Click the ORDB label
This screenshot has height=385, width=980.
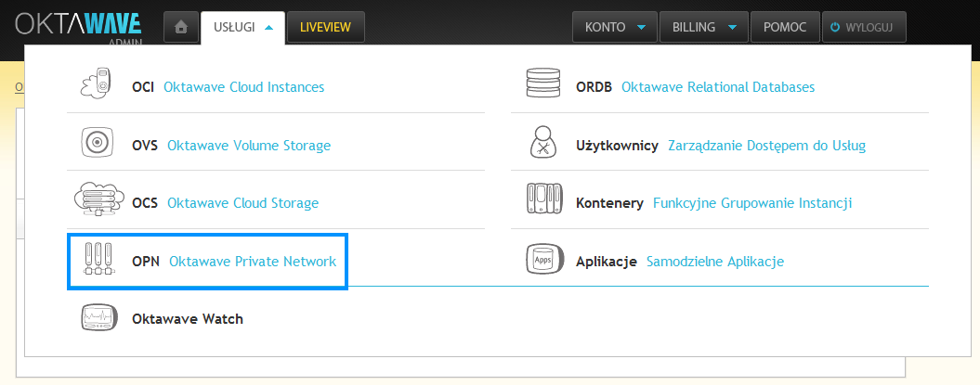coord(594,87)
